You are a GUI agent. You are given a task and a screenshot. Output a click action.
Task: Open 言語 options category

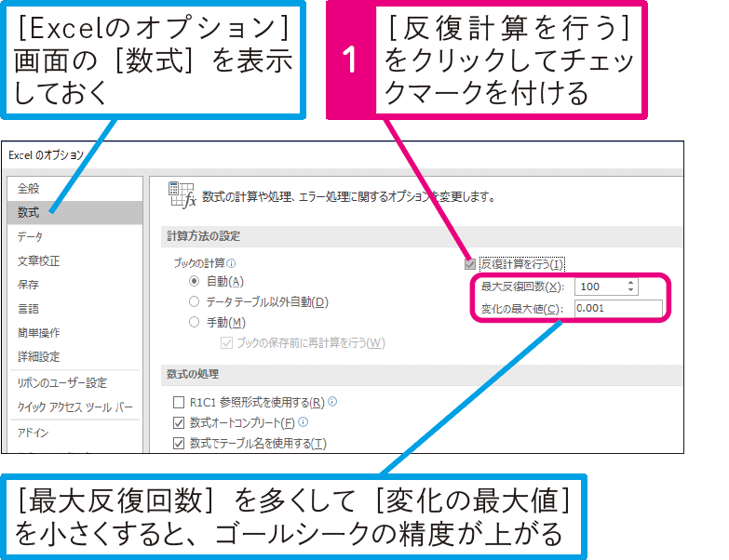(74, 309)
